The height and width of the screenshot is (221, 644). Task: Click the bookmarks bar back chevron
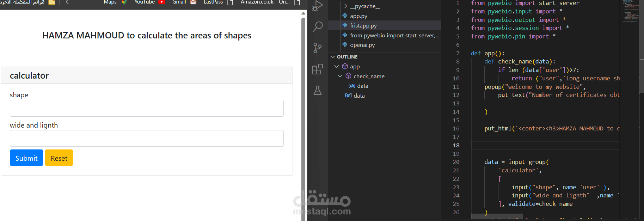pyautogui.click(x=67, y=2)
